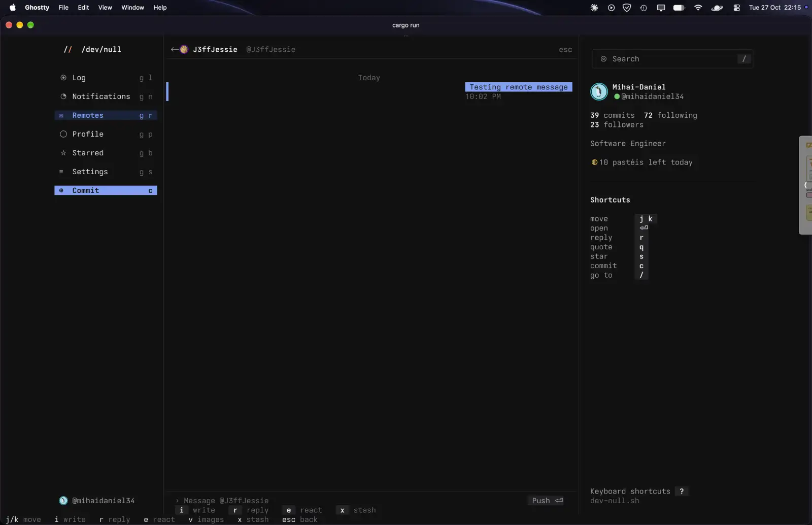This screenshot has width=812, height=525.
Task: Click the Notifications clock icon
Action: [63, 96]
